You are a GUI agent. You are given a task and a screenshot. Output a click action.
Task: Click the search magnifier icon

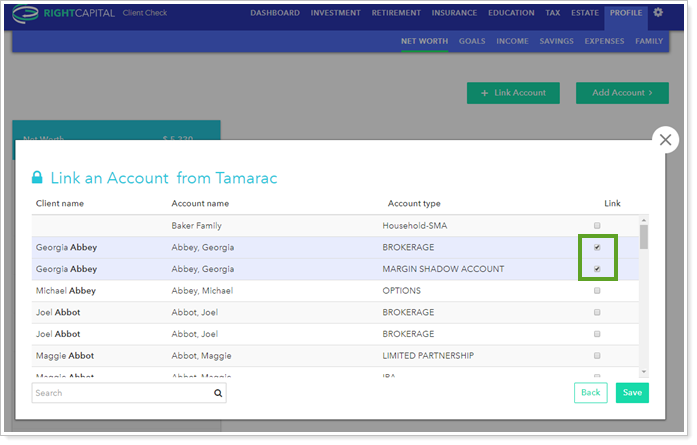pos(217,393)
